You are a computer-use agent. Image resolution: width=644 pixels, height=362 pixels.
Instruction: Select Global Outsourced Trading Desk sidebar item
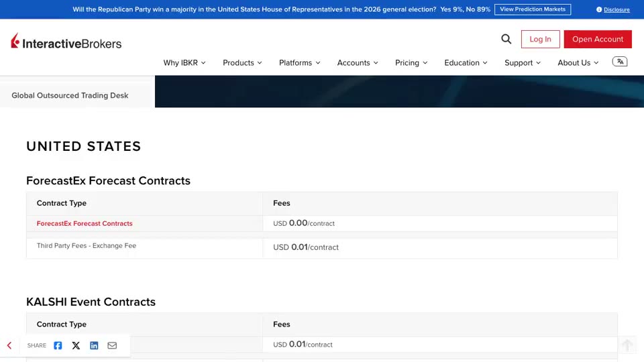click(70, 95)
